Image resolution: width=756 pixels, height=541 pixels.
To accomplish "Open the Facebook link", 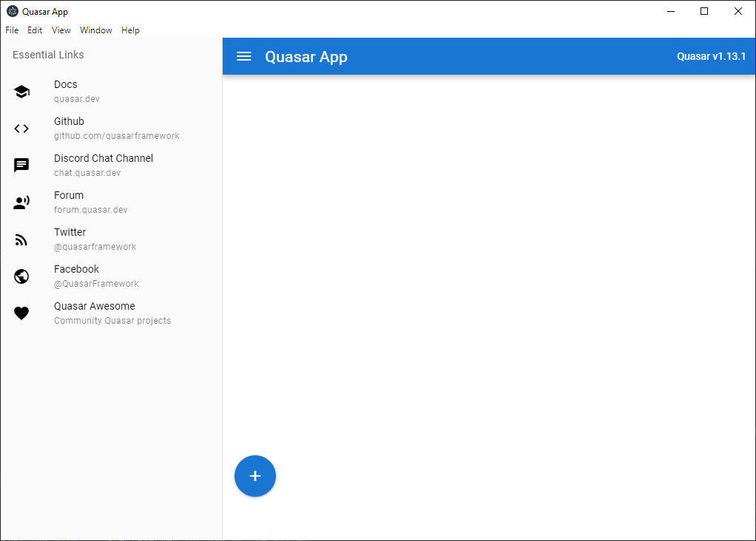I will click(x=112, y=276).
